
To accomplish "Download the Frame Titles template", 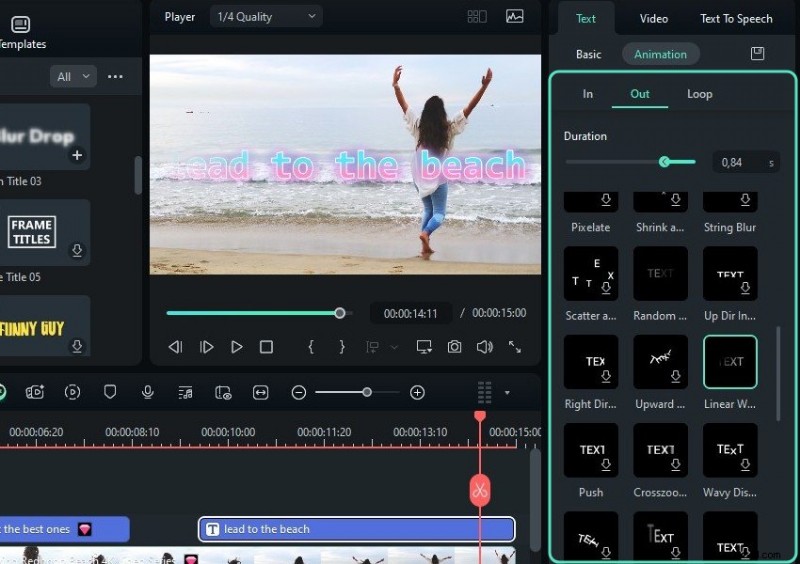I will tap(77, 251).
